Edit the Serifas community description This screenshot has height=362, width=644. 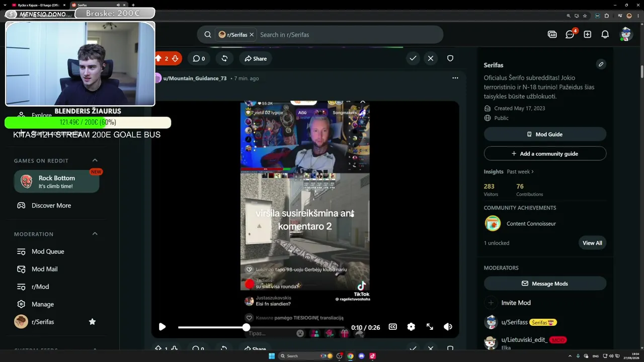(601, 64)
